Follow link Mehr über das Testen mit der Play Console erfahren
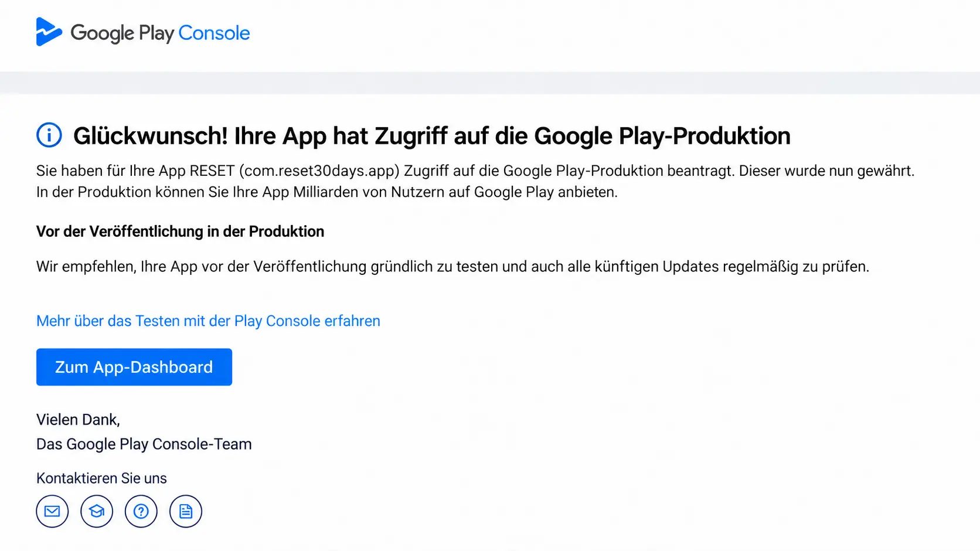980x551 pixels. click(208, 321)
